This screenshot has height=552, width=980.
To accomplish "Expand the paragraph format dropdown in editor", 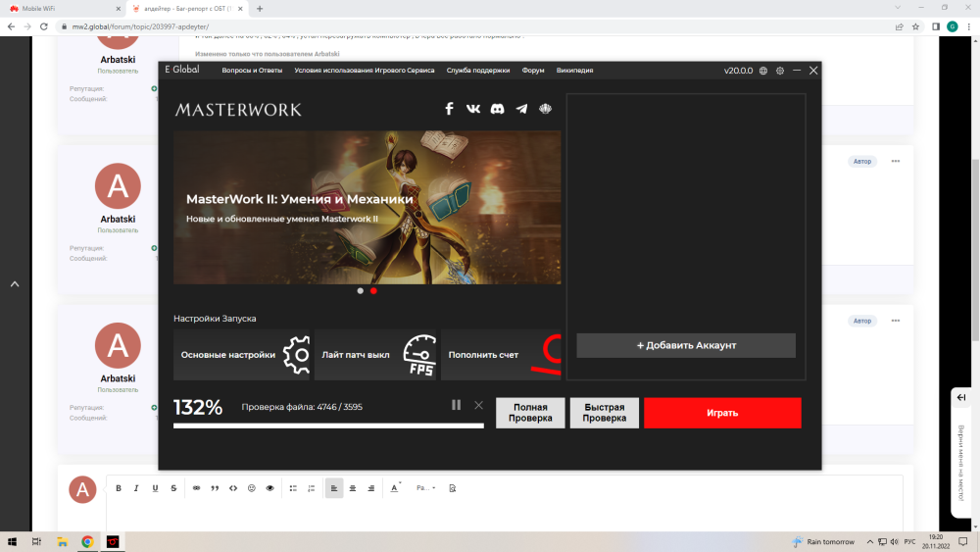I will [x=425, y=487].
